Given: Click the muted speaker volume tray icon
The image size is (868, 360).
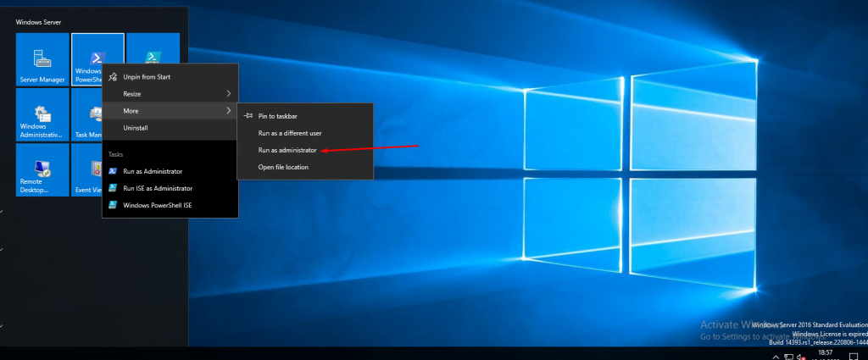Looking at the screenshot, I should (x=801, y=357).
